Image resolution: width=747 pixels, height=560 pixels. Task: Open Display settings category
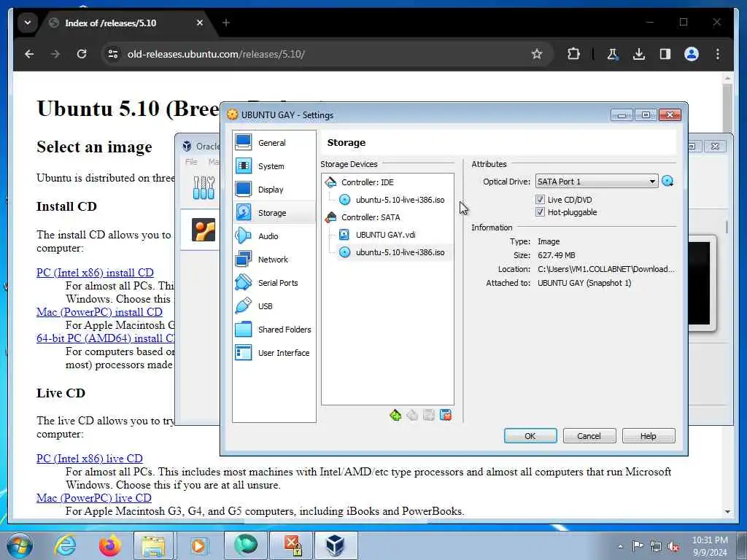click(274, 190)
